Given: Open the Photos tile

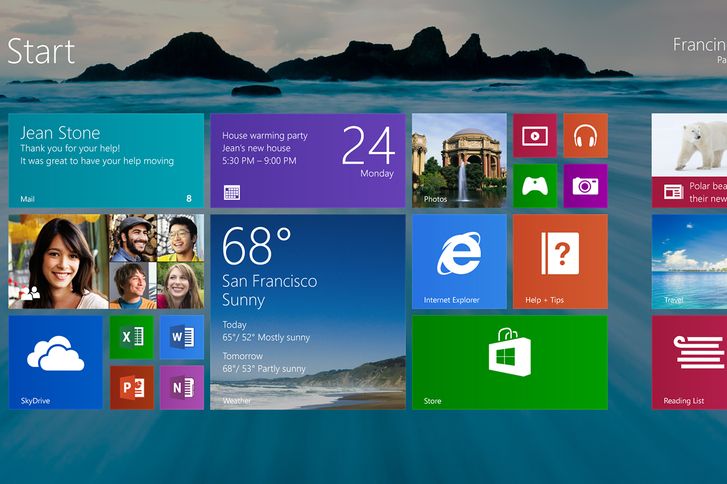Looking at the screenshot, I should tap(459, 160).
